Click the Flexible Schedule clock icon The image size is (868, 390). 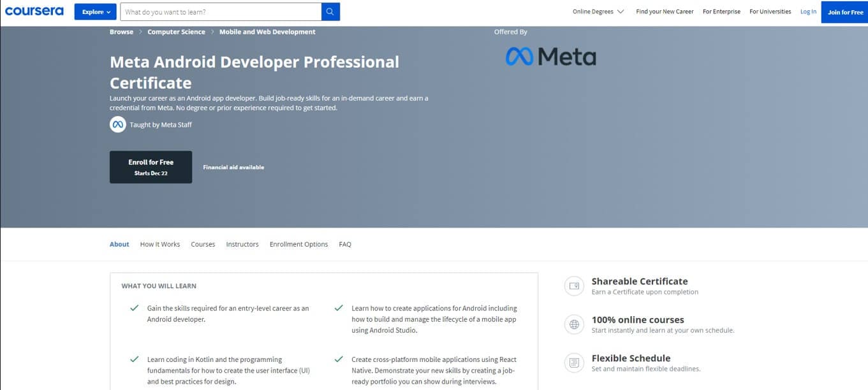(x=573, y=363)
